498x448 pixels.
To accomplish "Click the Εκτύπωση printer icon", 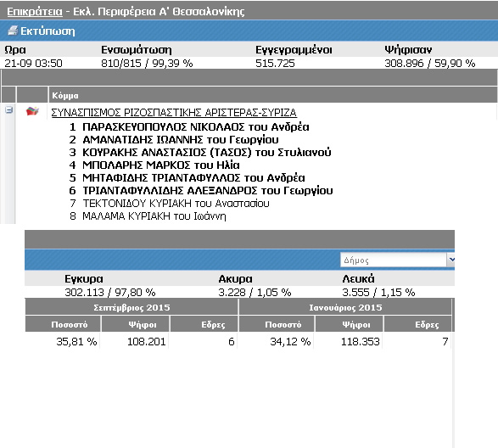I will click(x=13, y=31).
